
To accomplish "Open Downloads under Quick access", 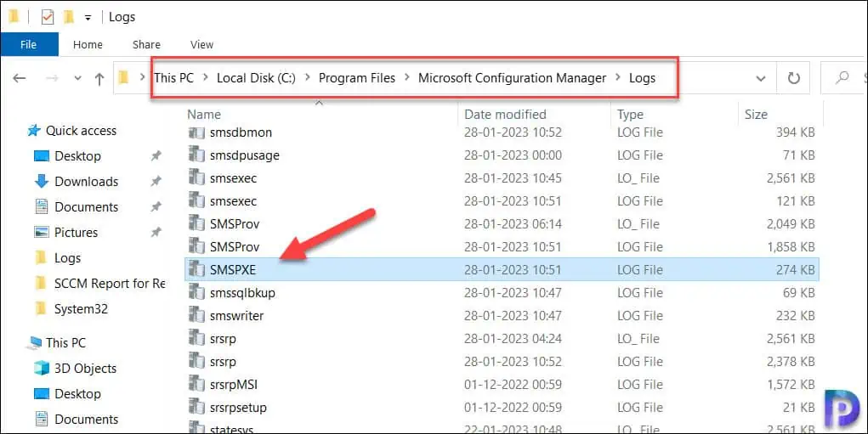I will click(x=87, y=182).
